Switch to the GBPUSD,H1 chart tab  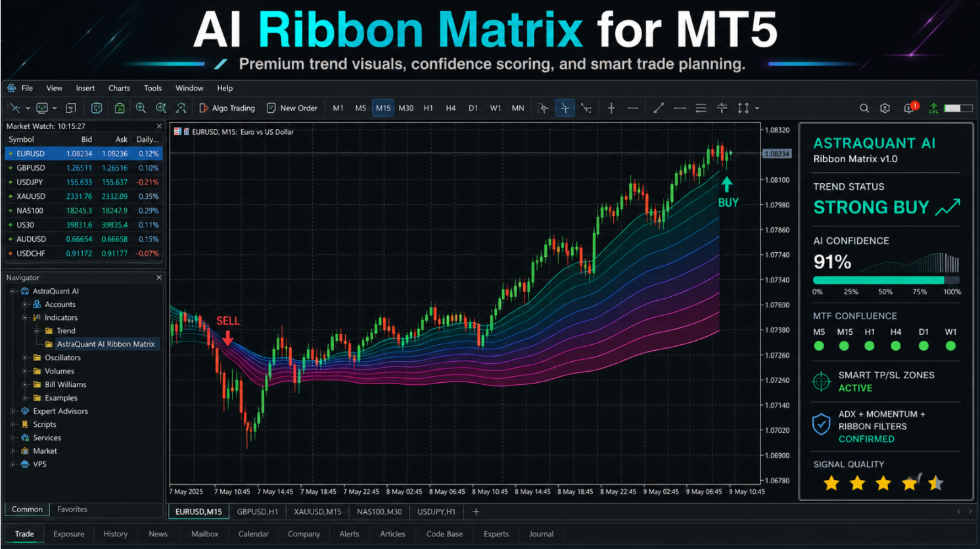(x=258, y=512)
